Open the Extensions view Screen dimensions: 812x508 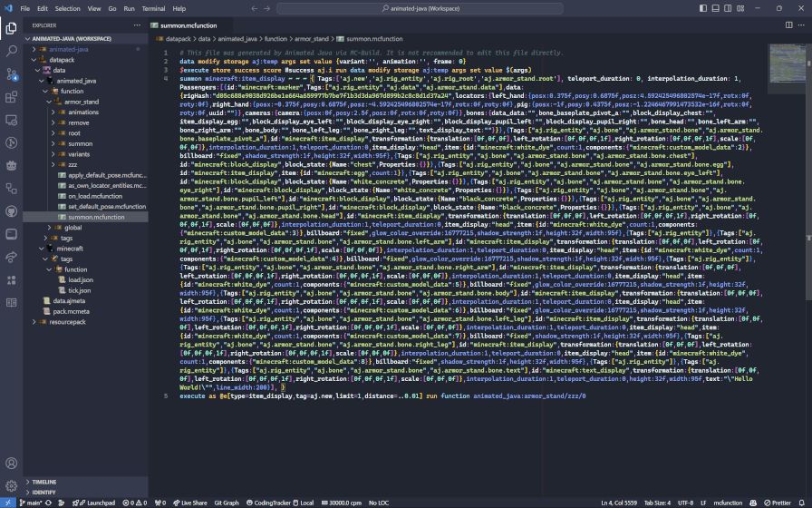(x=12, y=97)
